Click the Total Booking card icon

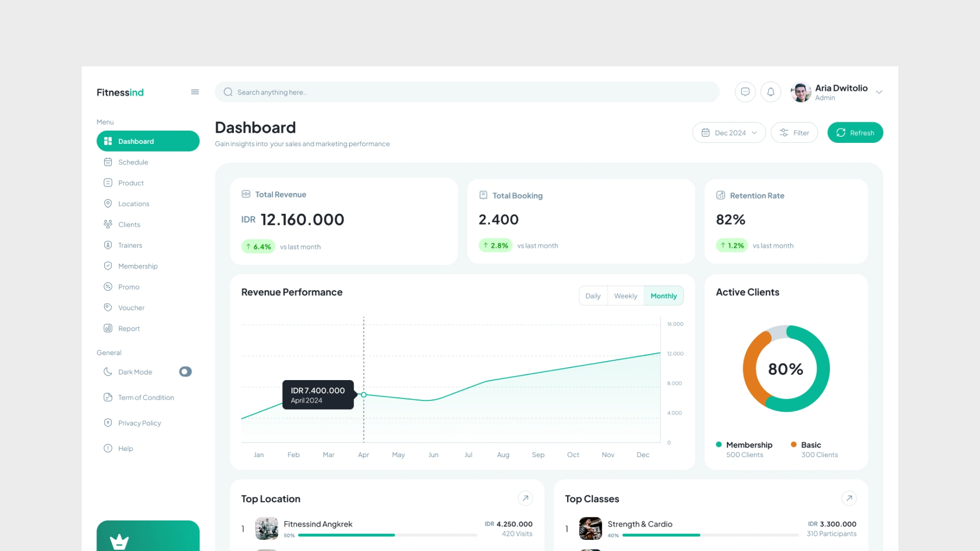coord(483,195)
